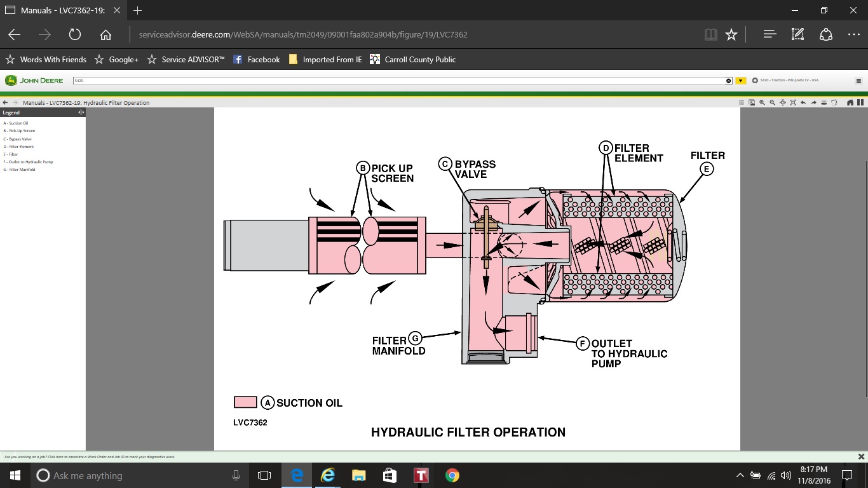The width and height of the screenshot is (868, 488).
Task: Zoom in on the figure
Action: tap(762, 102)
